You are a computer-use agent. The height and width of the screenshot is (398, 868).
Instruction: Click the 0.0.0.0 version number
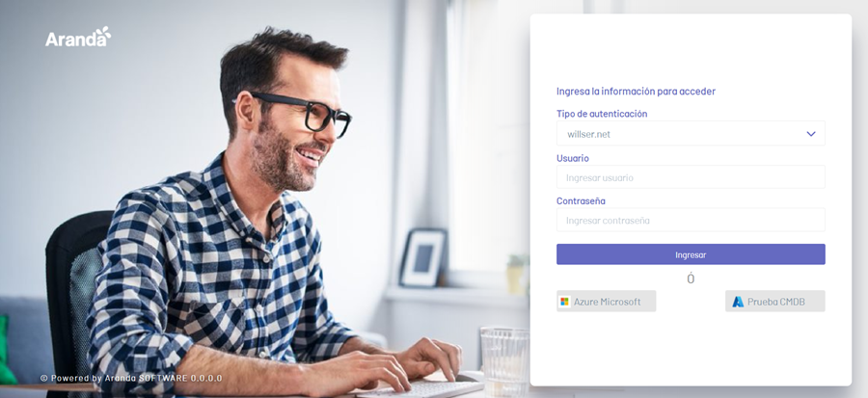[x=206, y=378]
